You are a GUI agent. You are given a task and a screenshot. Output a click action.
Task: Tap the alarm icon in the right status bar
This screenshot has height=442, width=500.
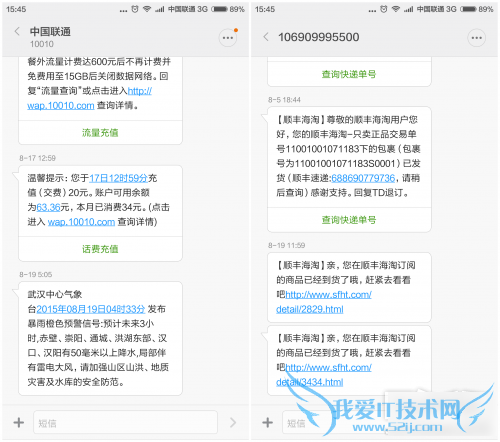pos(384,9)
